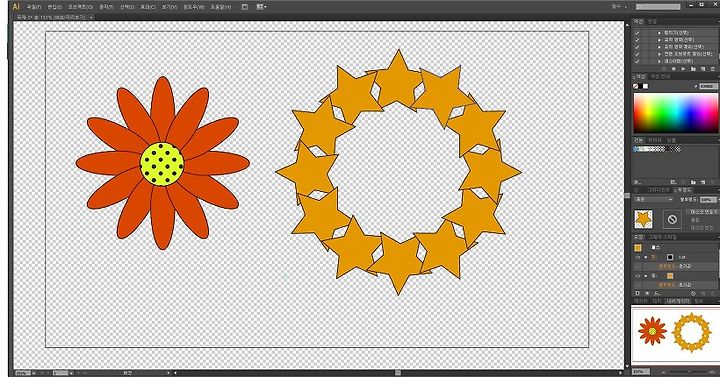Click the search field in top bar

pyautogui.click(x=658, y=7)
